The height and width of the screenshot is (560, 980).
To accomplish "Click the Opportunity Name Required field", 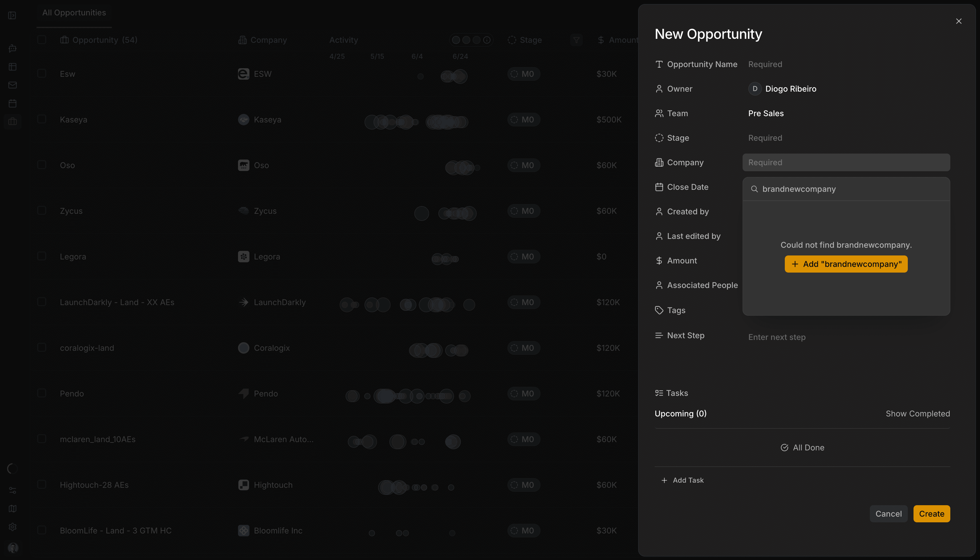I will click(846, 64).
